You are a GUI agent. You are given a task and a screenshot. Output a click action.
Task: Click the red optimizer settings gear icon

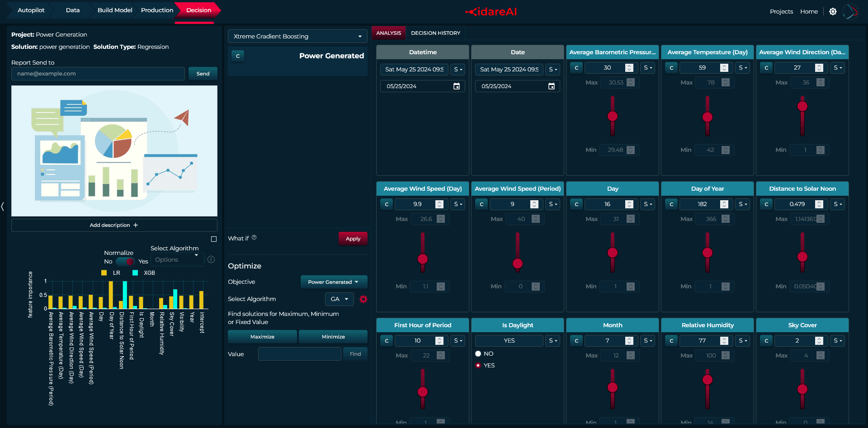coord(363,299)
